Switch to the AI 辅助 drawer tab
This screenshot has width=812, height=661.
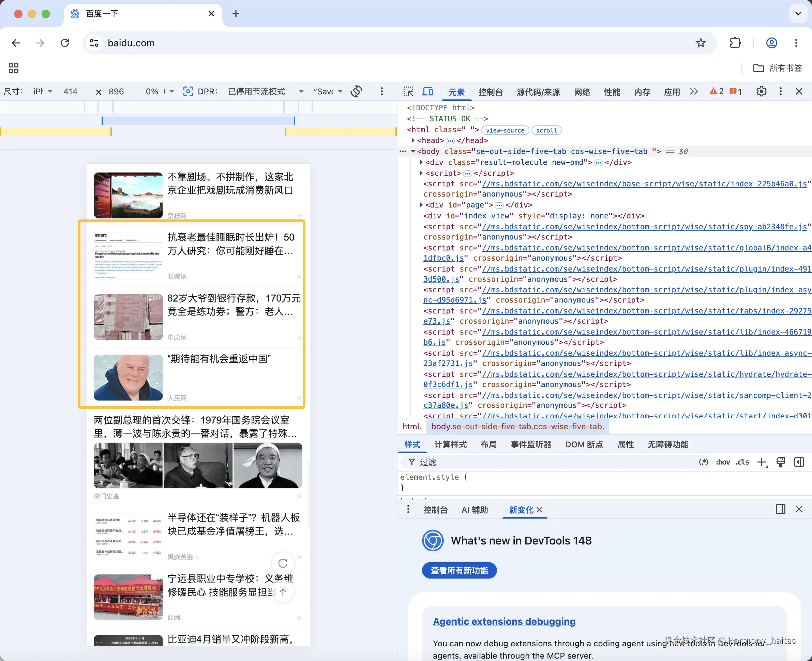tap(475, 509)
